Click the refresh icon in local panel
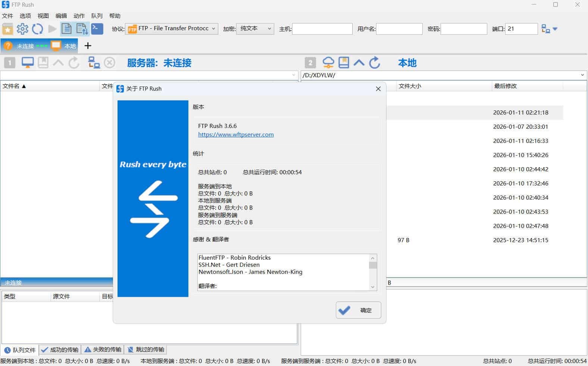588x366 pixels. click(375, 63)
